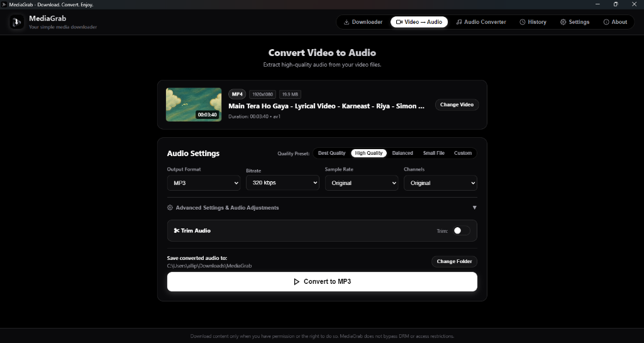Click the save path C:\Users\allip\Downloads\MediaGrab
Image resolution: width=644 pixels, height=343 pixels.
209,266
